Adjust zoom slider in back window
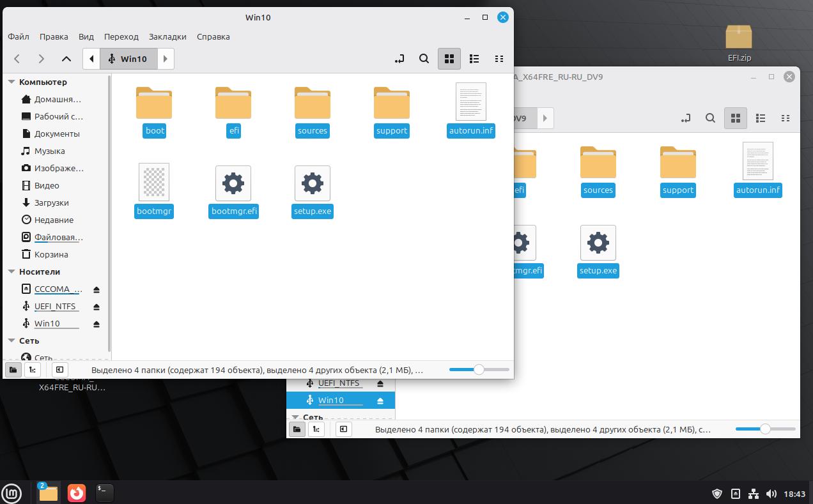Image resolution: width=813 pixels, height=504 pixels. coord(765,429)
